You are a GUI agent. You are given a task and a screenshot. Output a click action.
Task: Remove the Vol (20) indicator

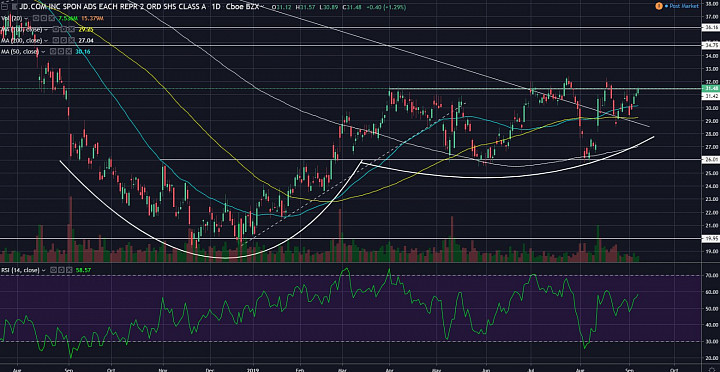[51, 18]
